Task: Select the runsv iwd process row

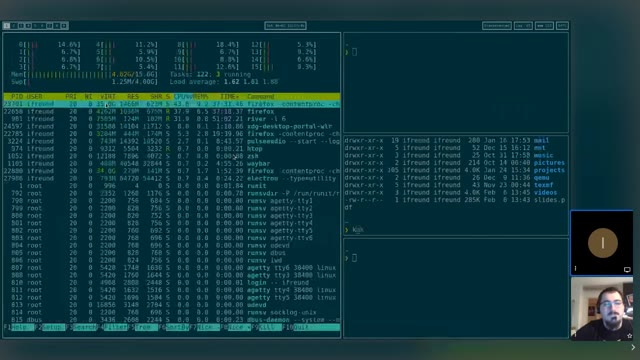Action: [171, 260]
